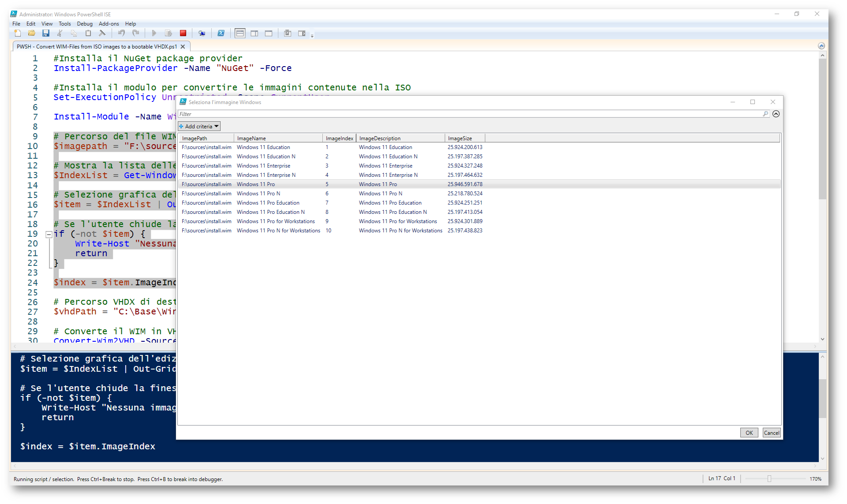
Task: Click the magnifier search icon in Filter box
Action: pyautogui.click(x=765, y=114)
